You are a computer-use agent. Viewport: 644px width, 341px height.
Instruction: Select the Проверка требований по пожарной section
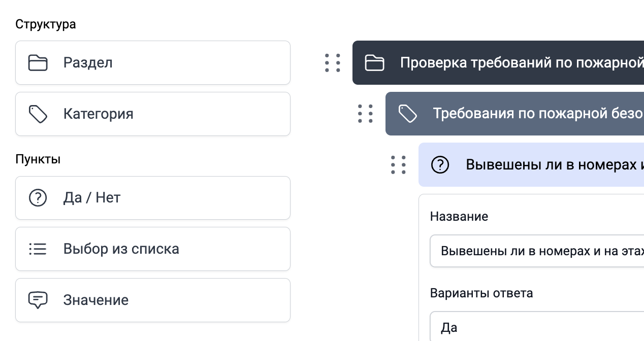pyautogui.click(x=518, y=63)
